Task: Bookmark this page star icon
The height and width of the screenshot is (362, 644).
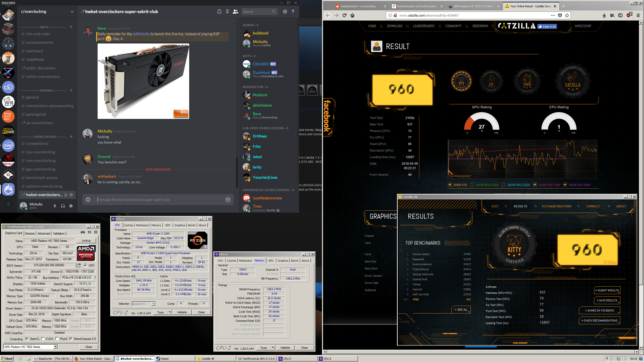Action: (567, 15)
